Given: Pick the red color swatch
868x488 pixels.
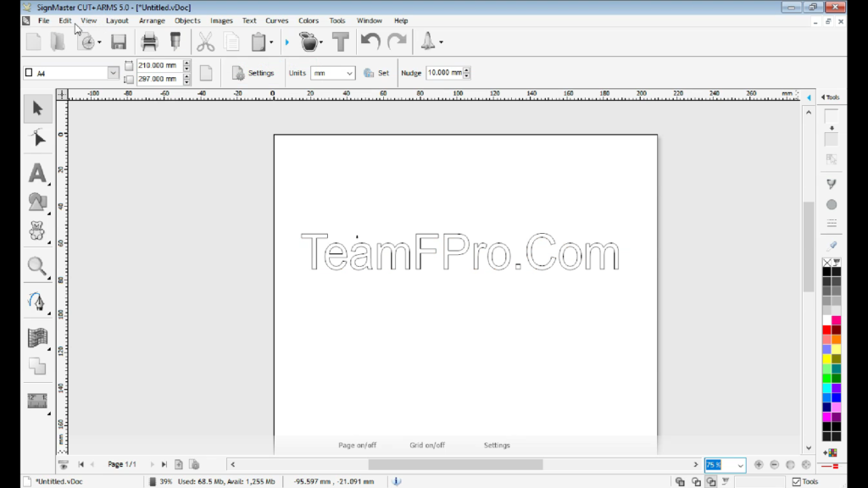Looking at the screenshot, I should pyautogui.click(x=827, y=330).
